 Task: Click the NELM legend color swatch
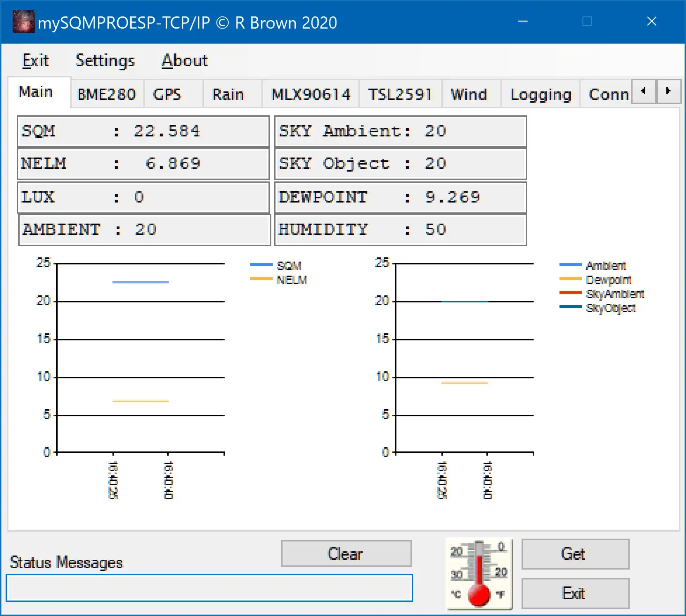coord(261,279)
